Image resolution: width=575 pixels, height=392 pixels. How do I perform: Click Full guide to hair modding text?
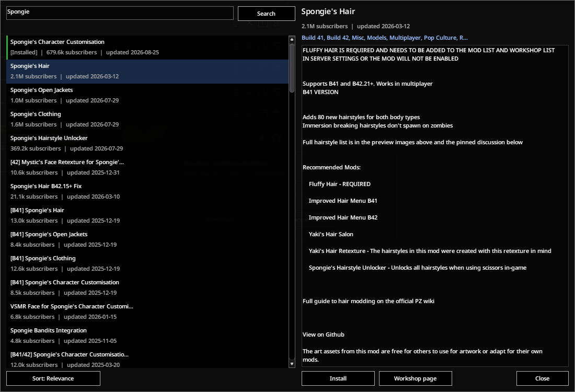[x=368, y=301]
